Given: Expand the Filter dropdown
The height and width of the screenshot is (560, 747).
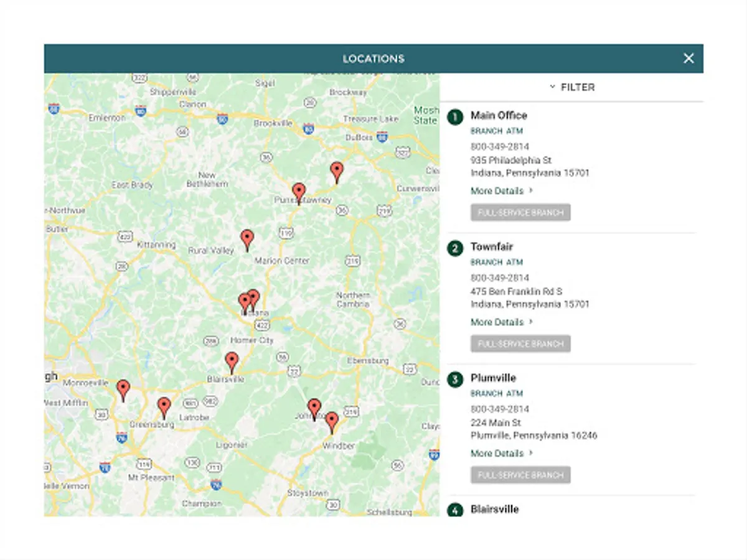Looking at the screenshot, I should [572, 87].
